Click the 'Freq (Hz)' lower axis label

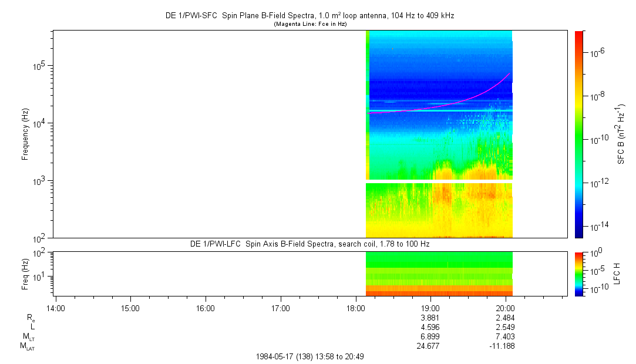tap(25, 274)
